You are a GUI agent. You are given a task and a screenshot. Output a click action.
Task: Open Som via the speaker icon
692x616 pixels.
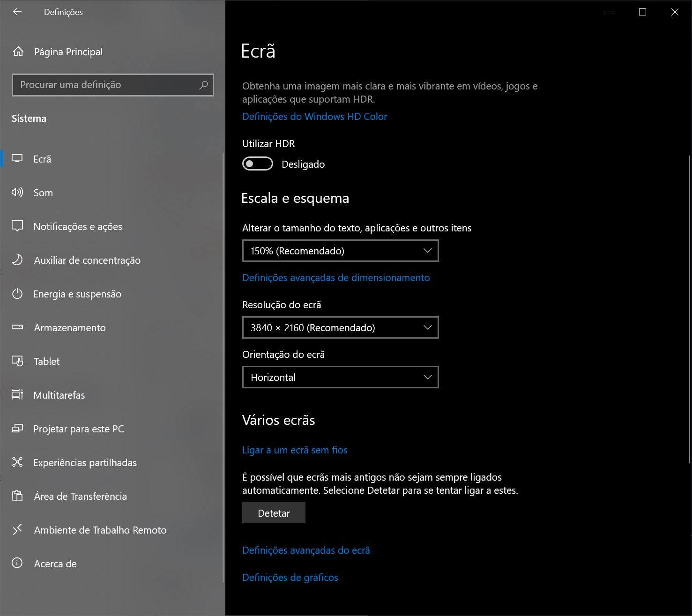pos(17,193)
